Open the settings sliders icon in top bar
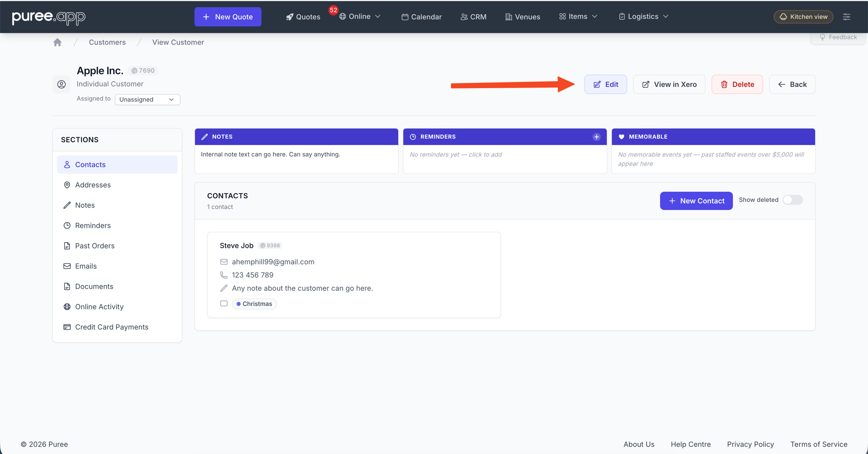The width and height of the screenshot is (868, 454). 846,16
